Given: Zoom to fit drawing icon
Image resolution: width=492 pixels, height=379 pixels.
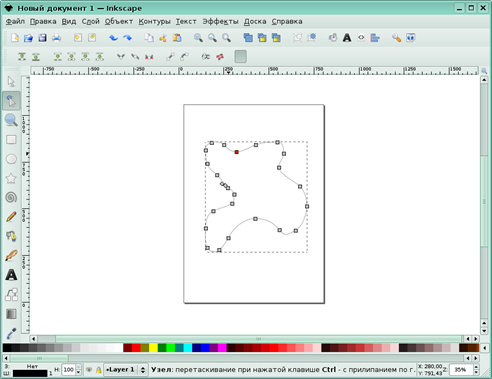Looking at the screenshot, I should click(212, 38).
